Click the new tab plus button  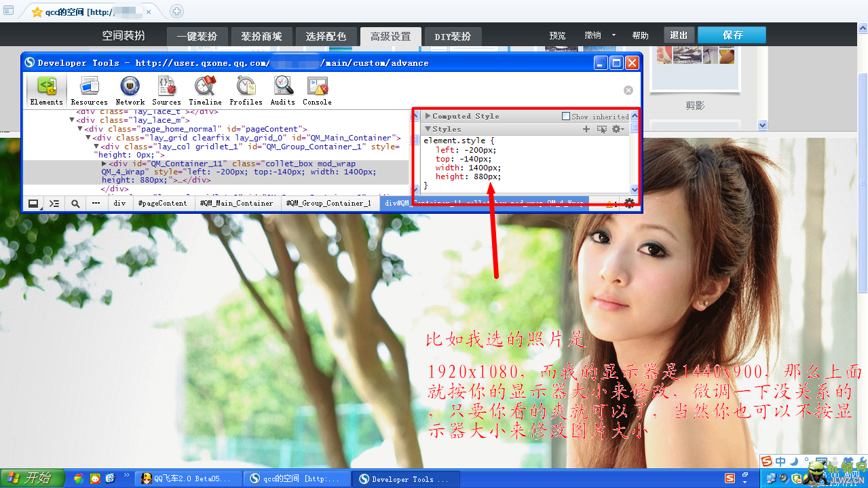click(x=176, y=12)
